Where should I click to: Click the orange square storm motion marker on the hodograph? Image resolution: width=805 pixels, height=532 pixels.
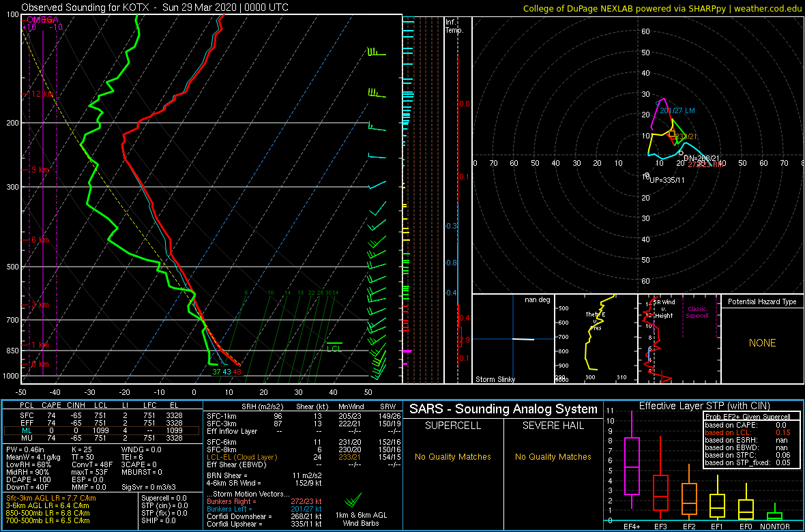pos(672,134)
